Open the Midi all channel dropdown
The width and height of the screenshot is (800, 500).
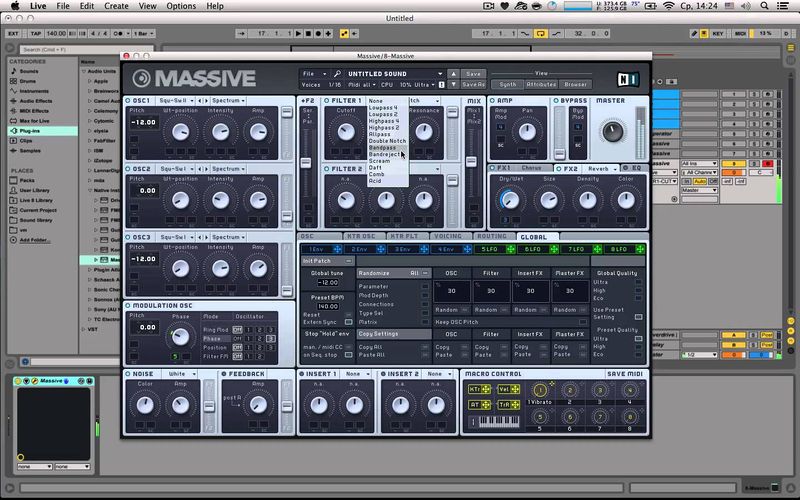[361, 85]
